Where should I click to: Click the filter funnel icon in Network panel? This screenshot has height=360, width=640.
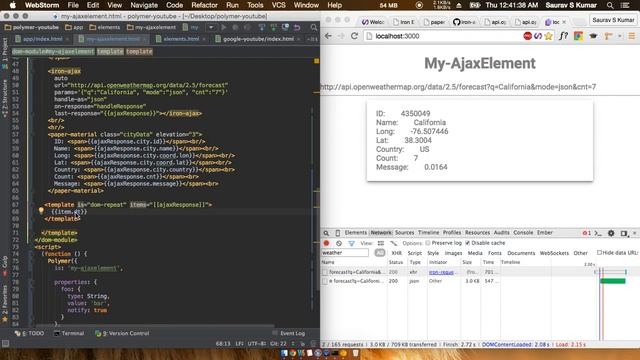351,243
